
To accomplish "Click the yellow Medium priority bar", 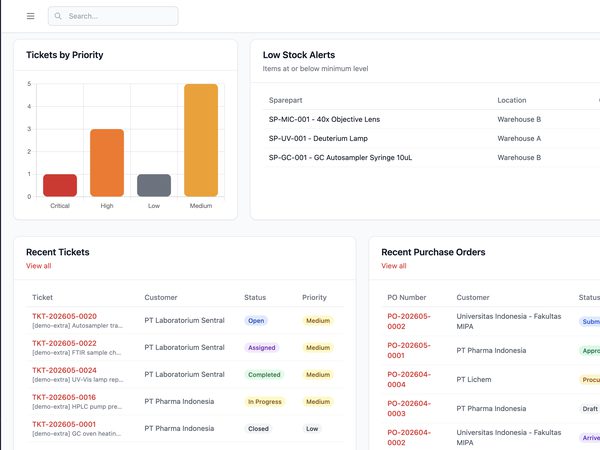I will pyautogui.click(x=201, y=140).
